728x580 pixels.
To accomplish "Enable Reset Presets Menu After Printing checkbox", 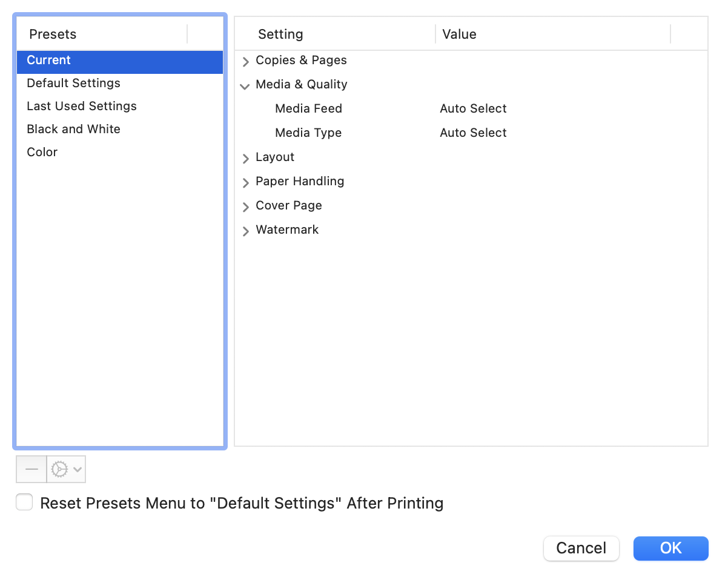I will coord(24,503).
